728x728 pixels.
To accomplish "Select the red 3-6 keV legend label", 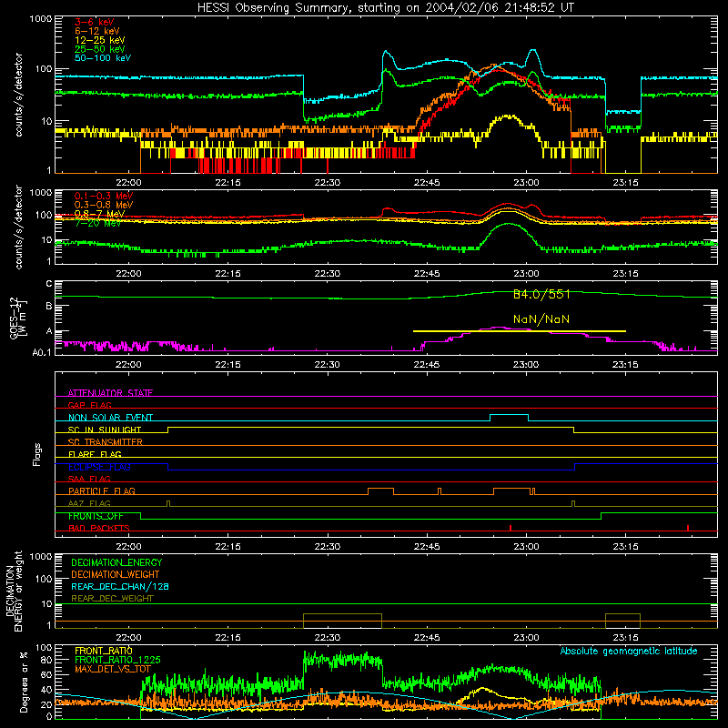I will 95,22.
